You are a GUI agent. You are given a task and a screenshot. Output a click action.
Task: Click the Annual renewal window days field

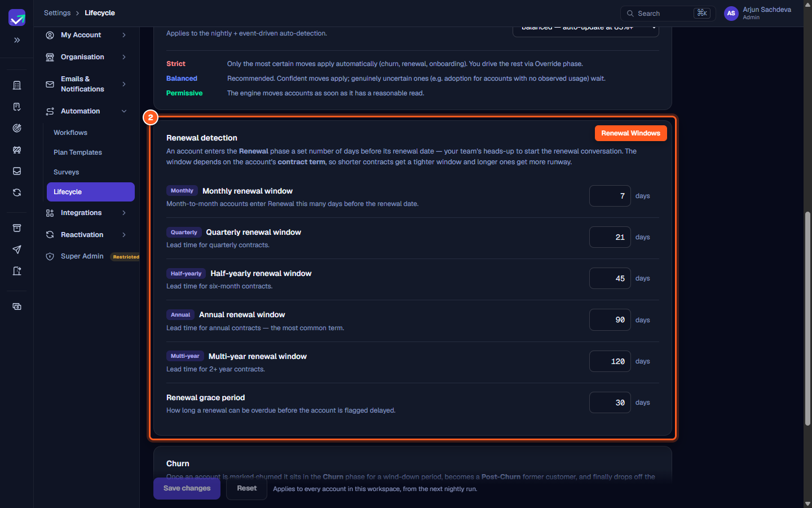point(610,320)
